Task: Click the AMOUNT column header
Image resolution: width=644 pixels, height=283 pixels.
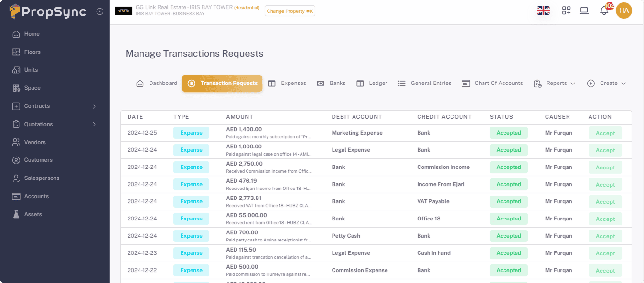Action: click(x=239, y=117)
